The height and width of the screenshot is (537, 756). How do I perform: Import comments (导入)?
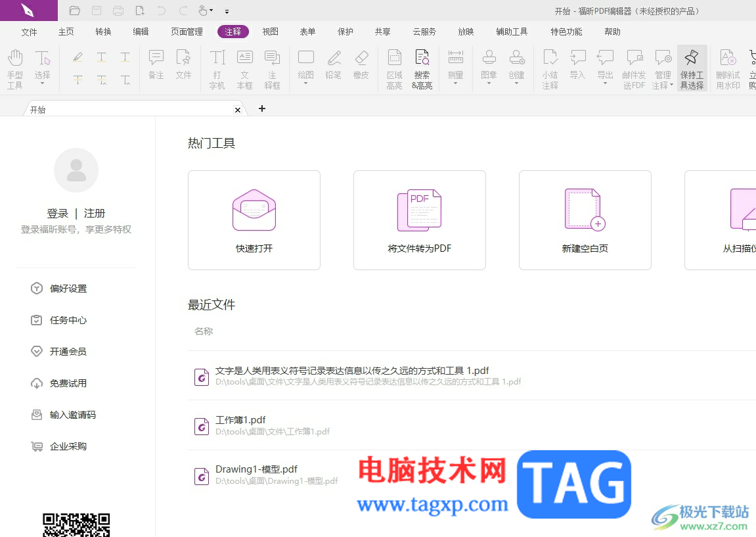pos(577,64)
